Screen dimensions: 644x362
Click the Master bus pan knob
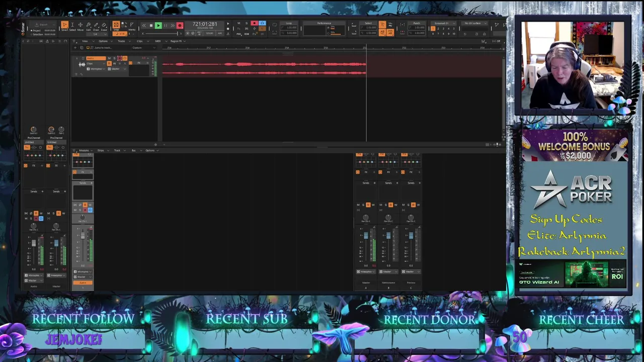365,217
